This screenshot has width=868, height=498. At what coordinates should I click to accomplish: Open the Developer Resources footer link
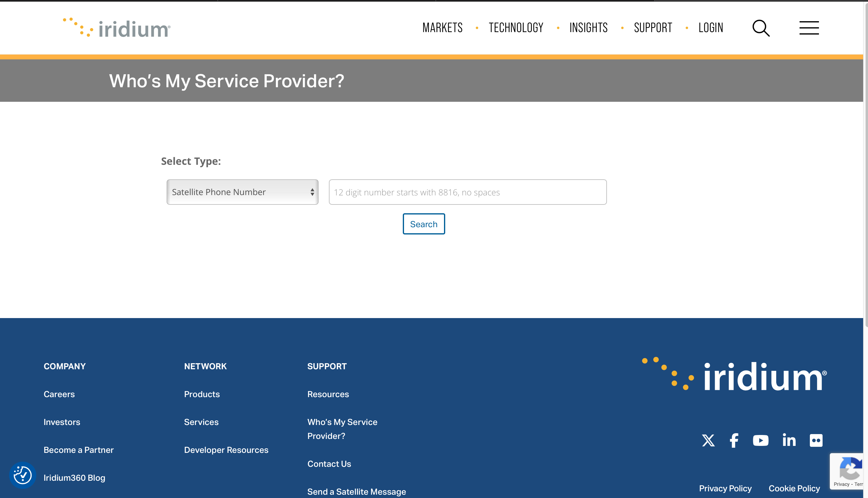[x=226, y=450]
